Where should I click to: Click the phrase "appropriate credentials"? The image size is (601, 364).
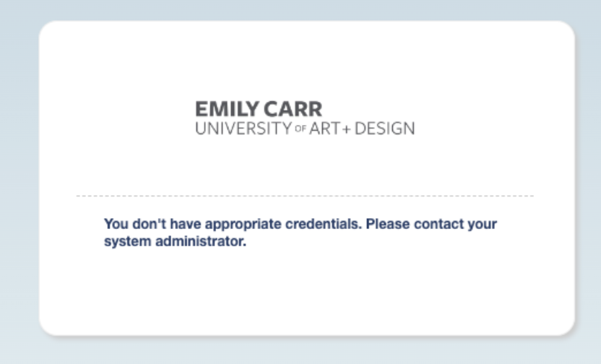coord(283,224)
